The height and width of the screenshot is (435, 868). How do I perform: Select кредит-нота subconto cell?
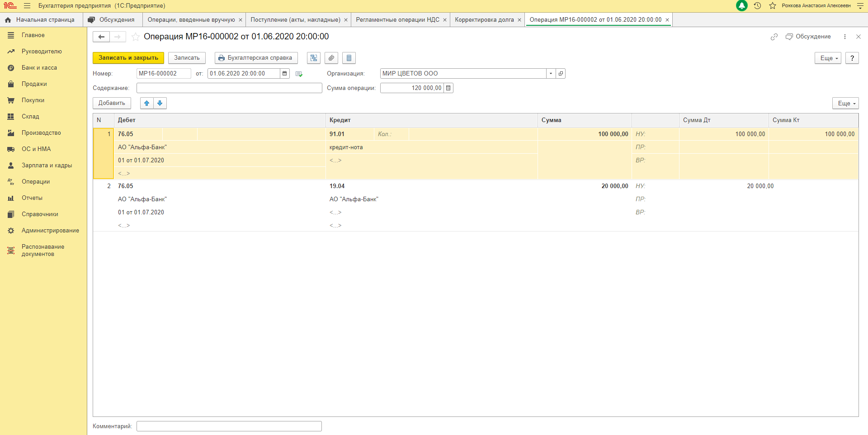(432, 147)
